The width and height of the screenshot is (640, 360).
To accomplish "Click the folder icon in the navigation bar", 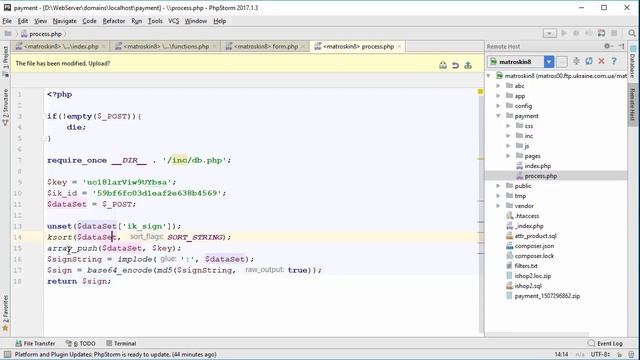I will click(x=8, y=33).
